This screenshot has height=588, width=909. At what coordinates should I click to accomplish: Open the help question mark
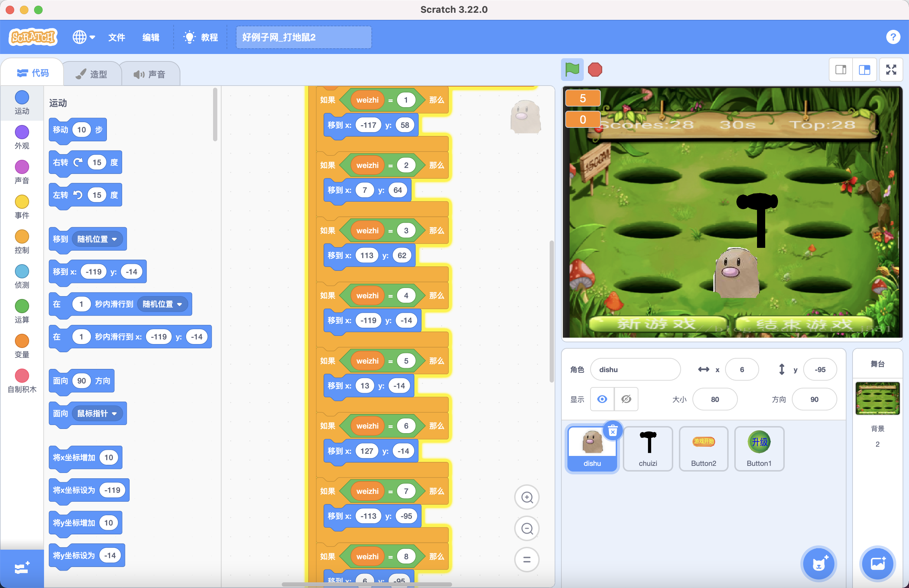tap(893, 37)
